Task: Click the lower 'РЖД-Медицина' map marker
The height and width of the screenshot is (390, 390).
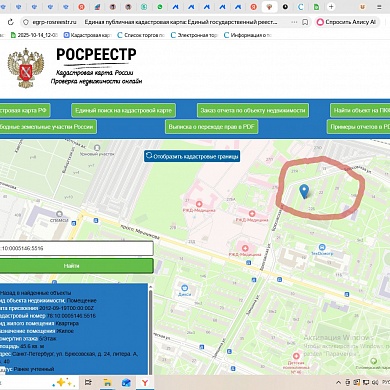Action: pos(245,248)
